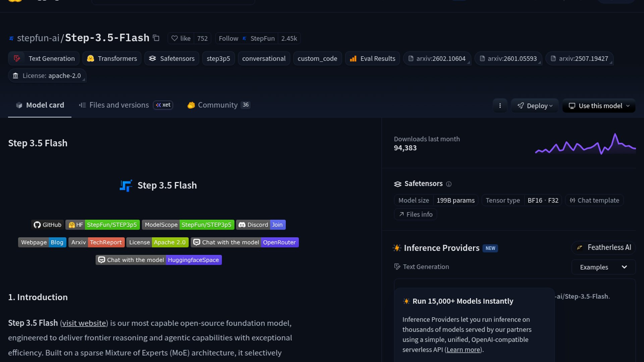Click the visit website link
Image resolution: width=644 pixels, height=362 pixels.
point(84,323)
